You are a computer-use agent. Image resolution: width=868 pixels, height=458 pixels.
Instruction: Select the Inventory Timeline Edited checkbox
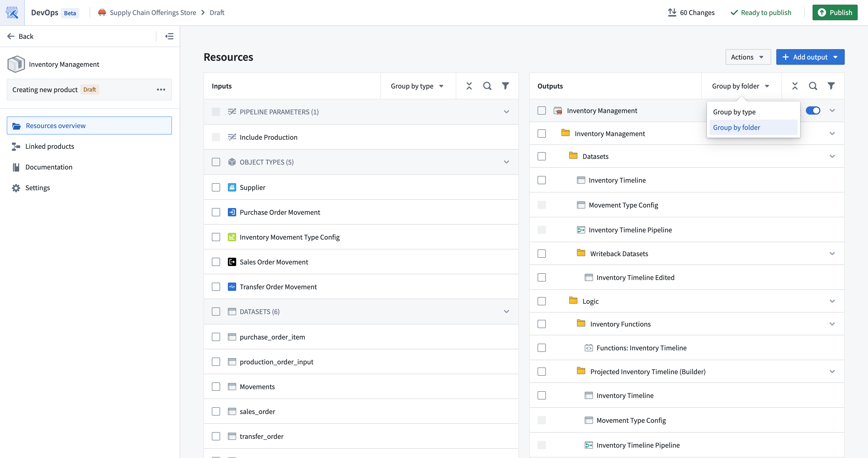click(542, 277)
